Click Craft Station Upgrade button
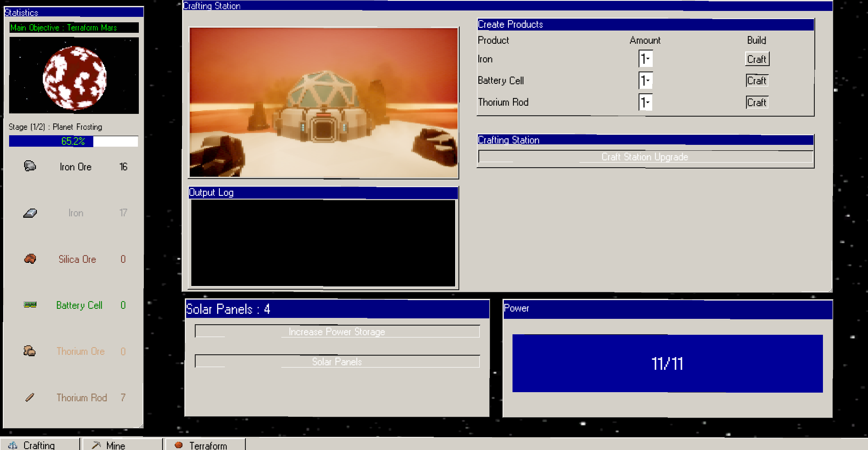This screenshot has height=450, width=868. [645, 157]
